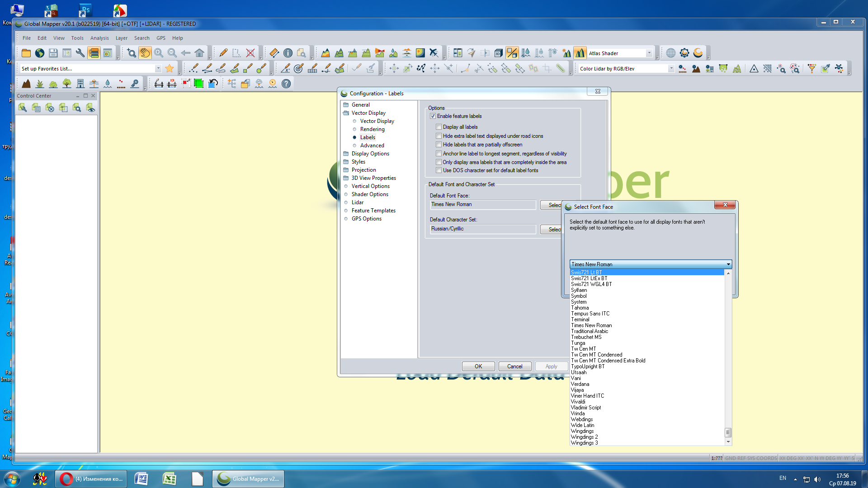
Task: Collapse the Times New Roman font combo box
Action: 728,264
